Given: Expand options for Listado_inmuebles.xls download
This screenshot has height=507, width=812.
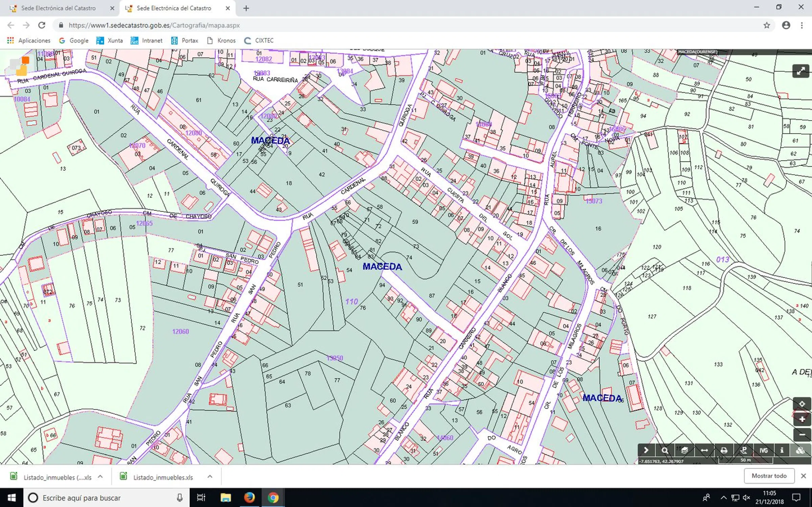Looking at the screenshot, I should click(x=210, y=477).
